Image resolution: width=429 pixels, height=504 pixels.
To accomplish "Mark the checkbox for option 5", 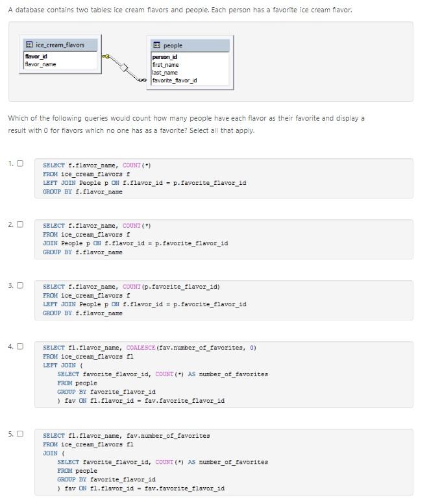I will [x=20, y=434].
